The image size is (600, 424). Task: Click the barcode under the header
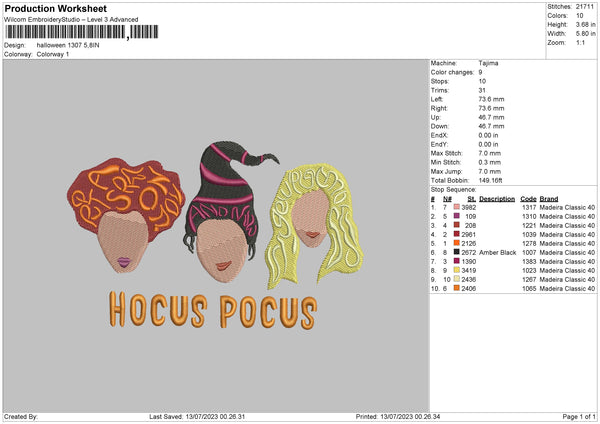pyautogui.click(x=82, y=32)
